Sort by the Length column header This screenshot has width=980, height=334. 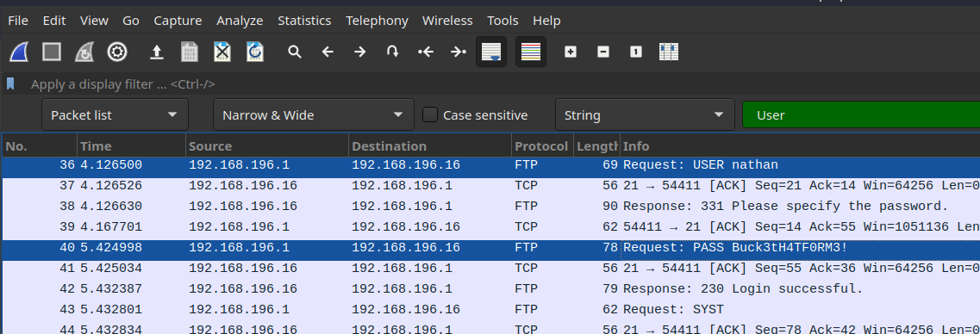point(596,146)
